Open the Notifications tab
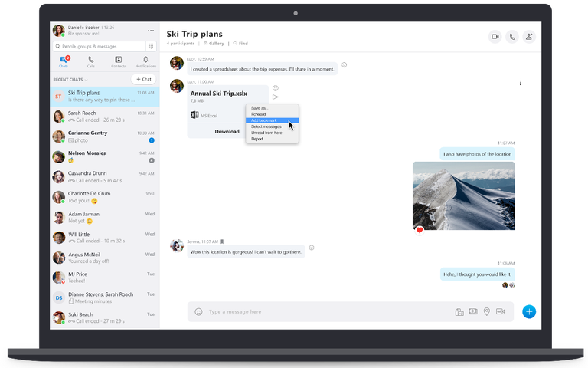This screenshot has width=588, height=368. pos(145,61)
